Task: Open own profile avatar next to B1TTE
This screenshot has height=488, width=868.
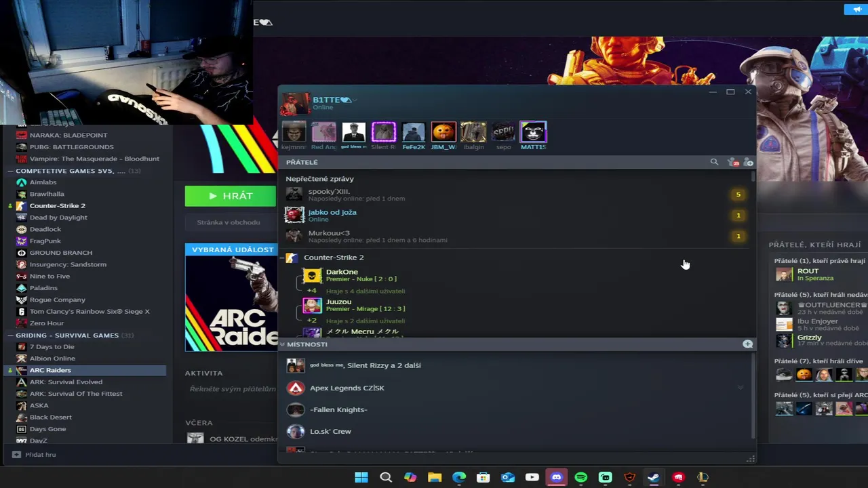Action: [295, 103]
